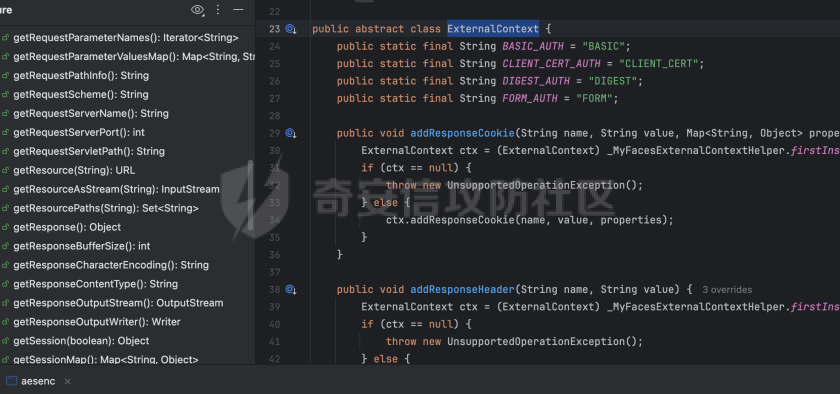Select getResponseOutputWriter(): Writer entry

(97, 322)
